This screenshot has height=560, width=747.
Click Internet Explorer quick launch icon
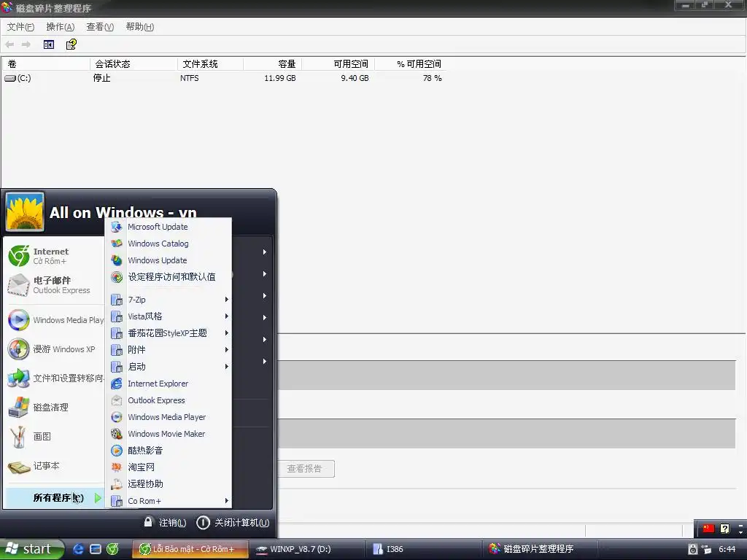tap(78, 549)
